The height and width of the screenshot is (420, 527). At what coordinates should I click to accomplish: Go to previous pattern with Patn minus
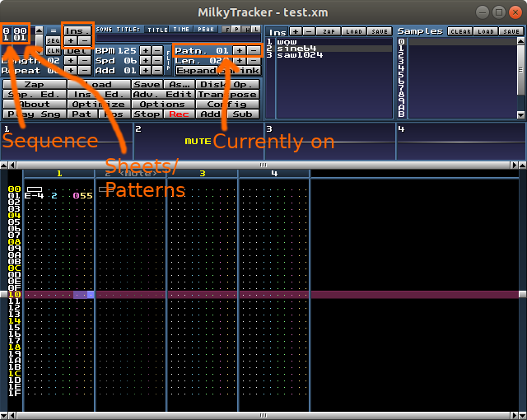tap(254, 51)
